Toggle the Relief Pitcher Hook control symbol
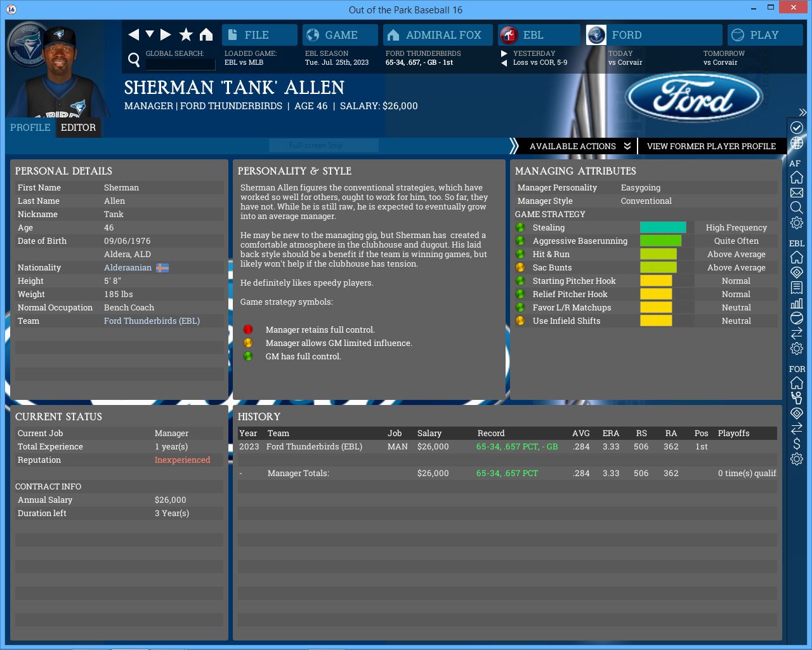This screenshot has width=812, height=650. click(x=520, y=294)
